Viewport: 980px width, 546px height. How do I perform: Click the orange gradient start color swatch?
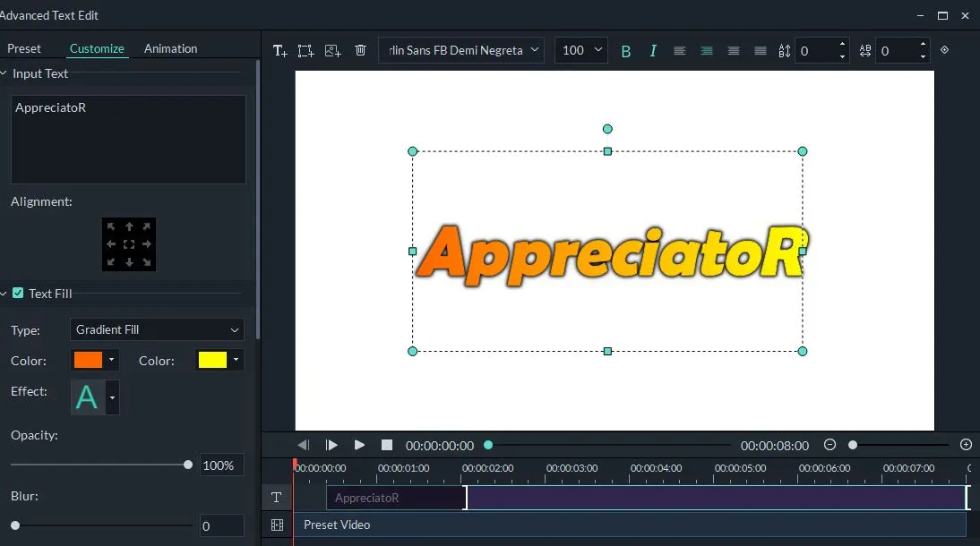pos(88,360)
